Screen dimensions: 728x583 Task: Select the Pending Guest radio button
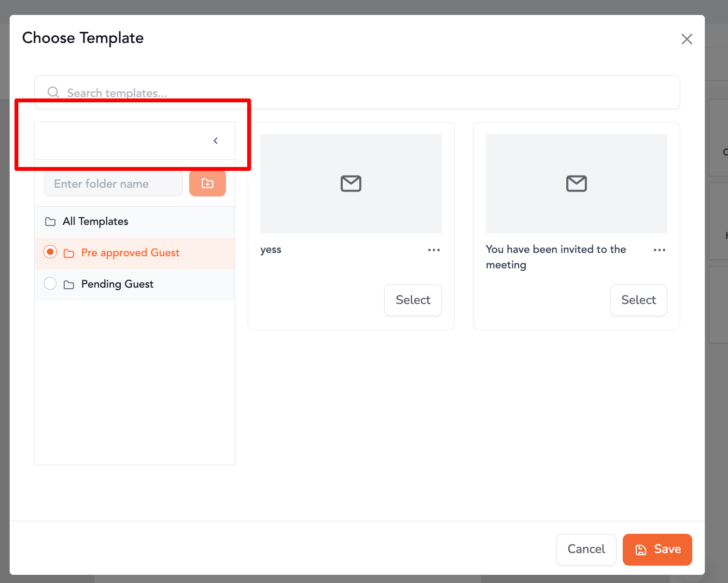click(50, 283)
